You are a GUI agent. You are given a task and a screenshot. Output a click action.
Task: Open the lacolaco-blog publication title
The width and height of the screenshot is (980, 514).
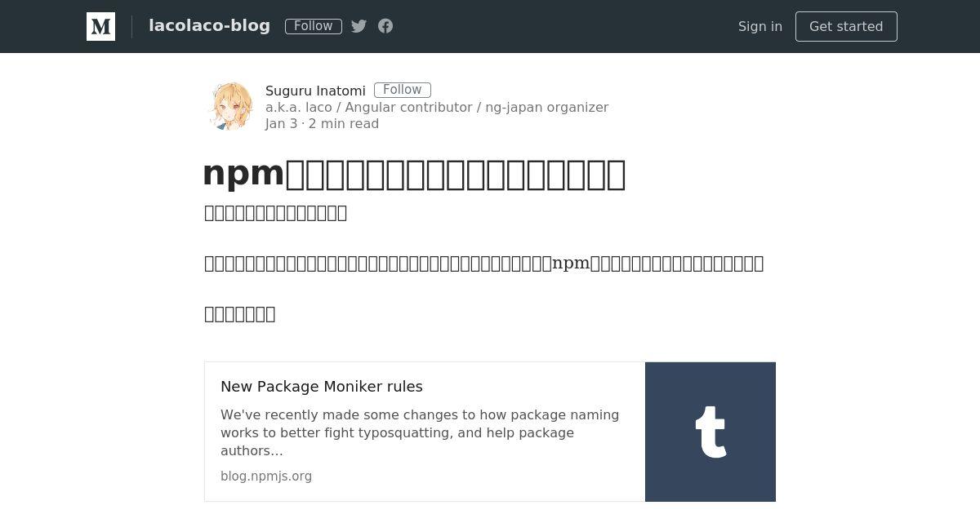(x=209, y=25)
